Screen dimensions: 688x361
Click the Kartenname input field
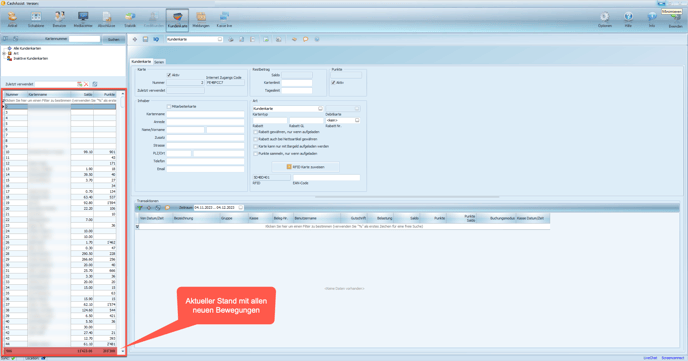click(205, 114)
